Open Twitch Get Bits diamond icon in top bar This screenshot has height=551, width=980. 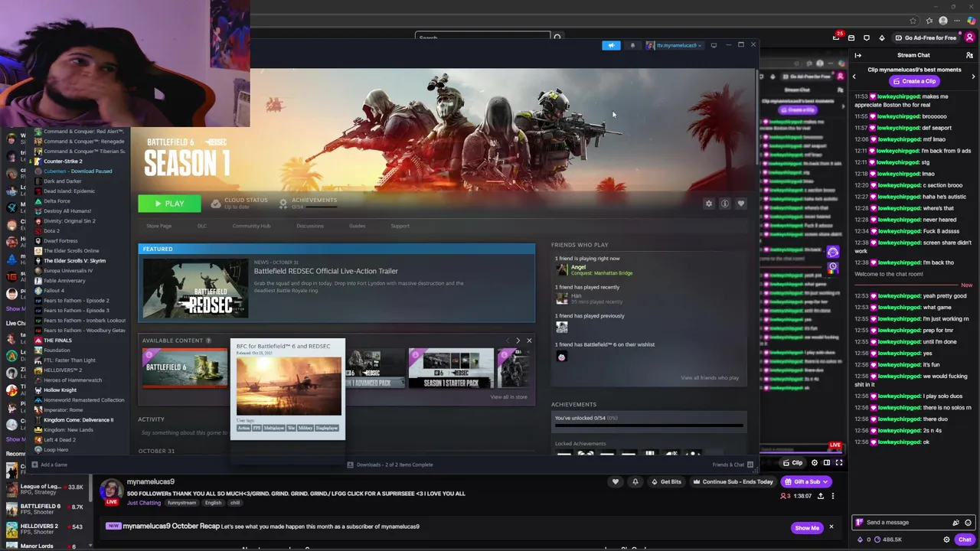click(x=881, y=37)
